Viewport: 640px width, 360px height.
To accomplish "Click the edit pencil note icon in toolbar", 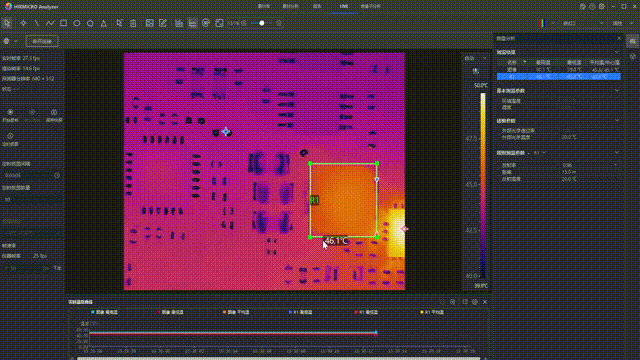I will click(163, 23).
